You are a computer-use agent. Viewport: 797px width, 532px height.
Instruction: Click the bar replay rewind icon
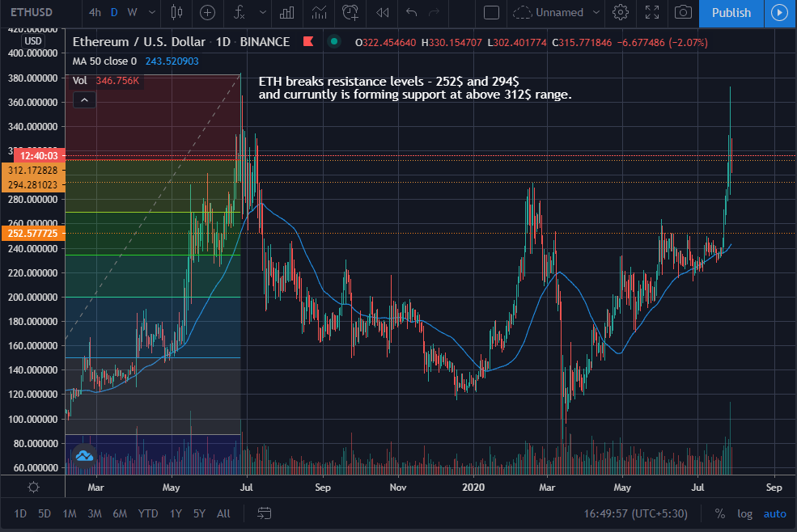(383, 12)
